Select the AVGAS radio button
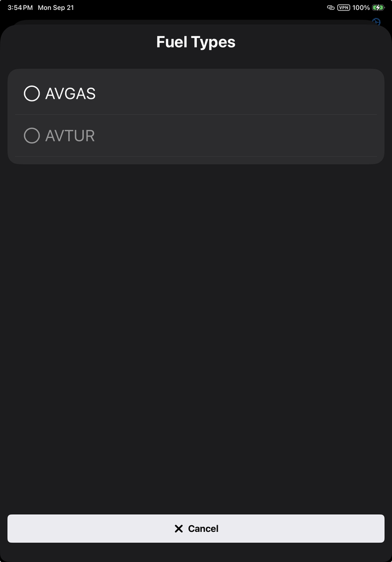The width and height of the screenshot is (392, 562). click(31, 93)
